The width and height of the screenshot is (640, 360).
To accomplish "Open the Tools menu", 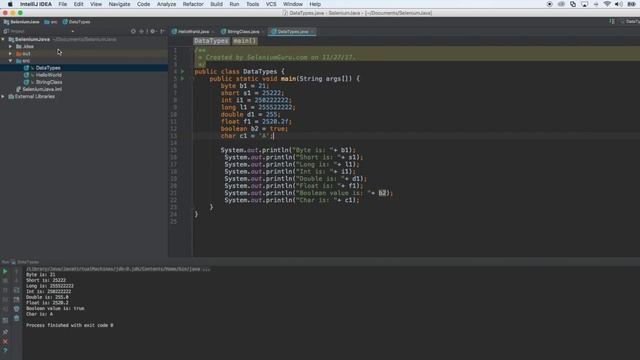I will pyautogui.click(x=252, y=4).
